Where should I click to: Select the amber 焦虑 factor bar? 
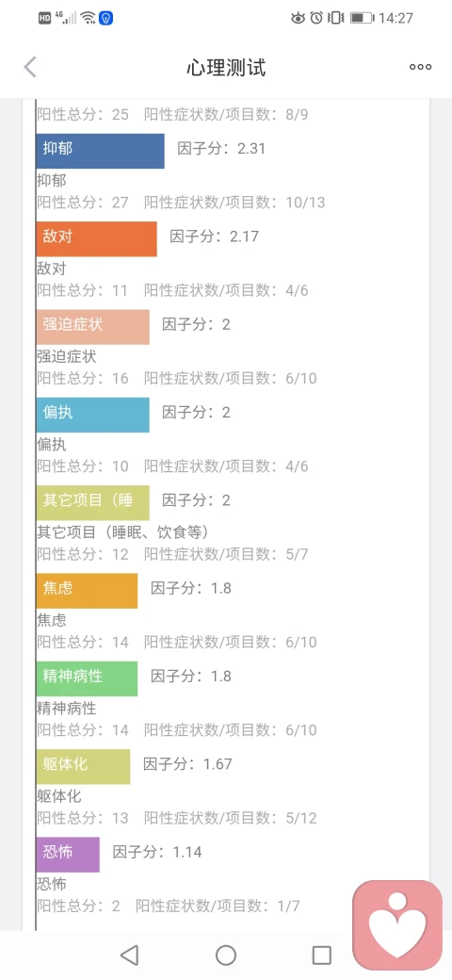(x=87, y=591)
